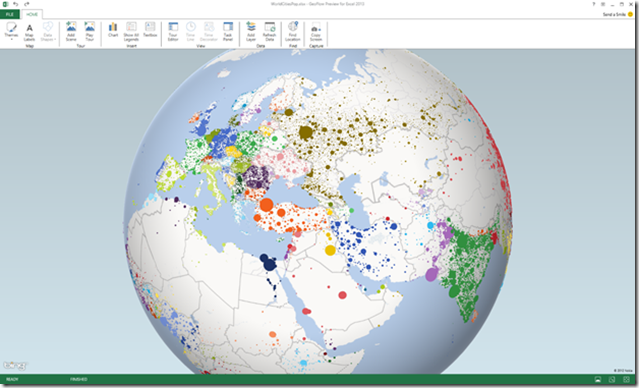Open the Tour Editor pane
This screenshot has height=388, width=639.
click(173, 31)
